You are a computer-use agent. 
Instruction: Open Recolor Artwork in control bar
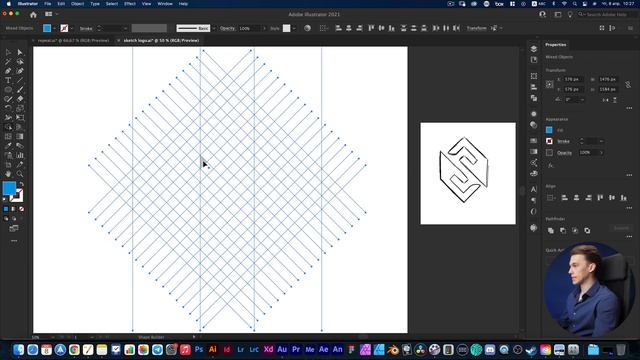[307, 28]
